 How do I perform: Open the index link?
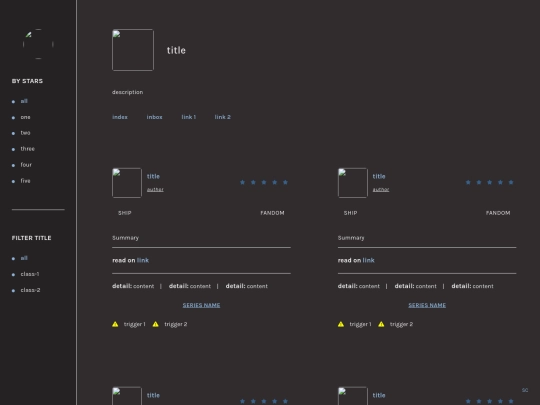[x=120, y=117]
